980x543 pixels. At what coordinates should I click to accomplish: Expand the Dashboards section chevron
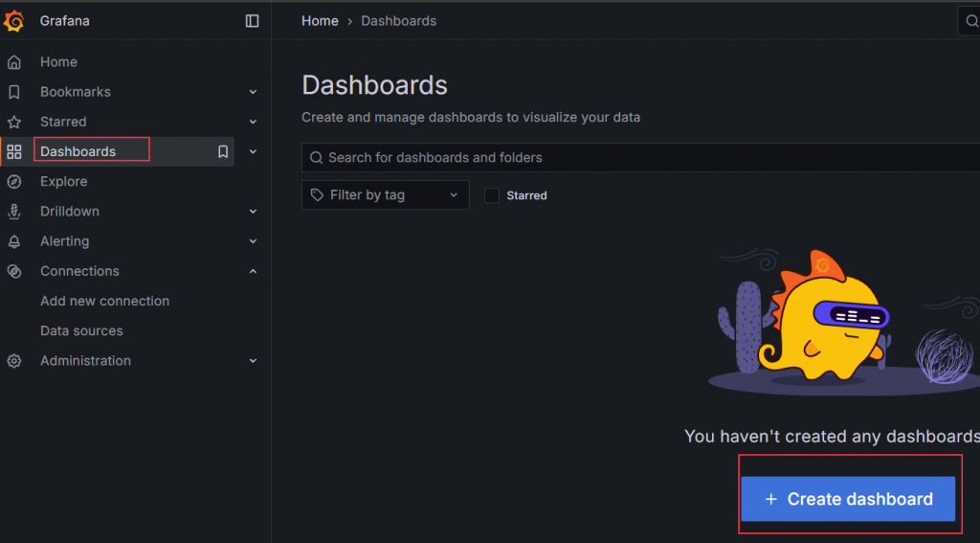coord(253,151)
